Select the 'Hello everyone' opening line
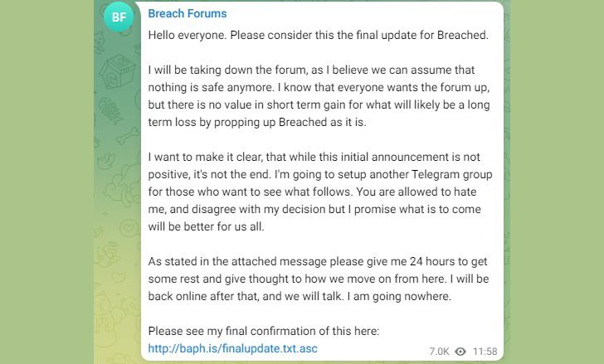The image size is (604, 364). pyautogui.click(x=319, y=35)
